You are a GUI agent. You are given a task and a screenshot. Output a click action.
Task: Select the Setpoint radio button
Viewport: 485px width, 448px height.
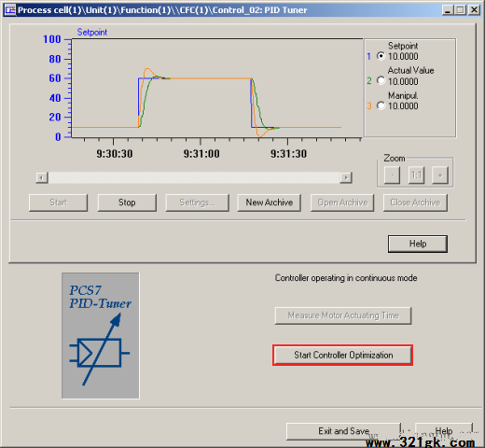(381, 56)
